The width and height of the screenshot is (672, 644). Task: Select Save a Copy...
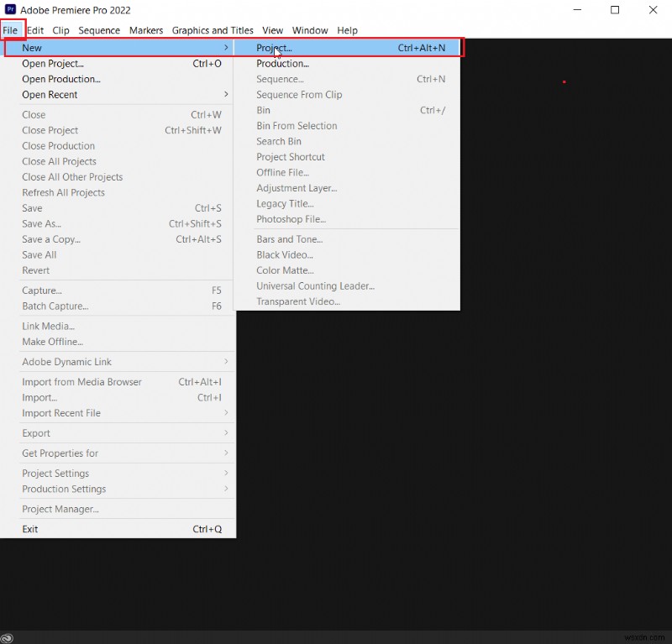(x=118, y=239)
